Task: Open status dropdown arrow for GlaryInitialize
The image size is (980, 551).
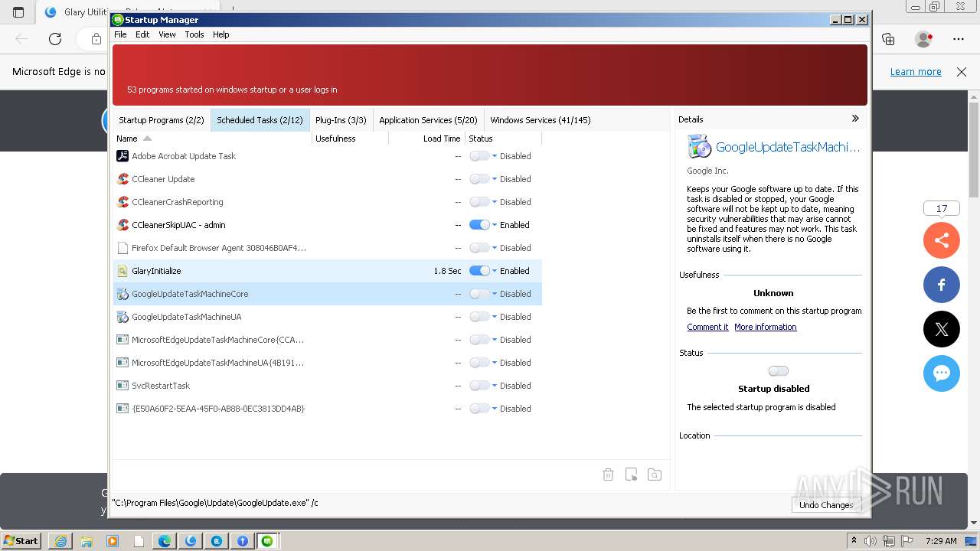Action: click(x=495, y=271)
